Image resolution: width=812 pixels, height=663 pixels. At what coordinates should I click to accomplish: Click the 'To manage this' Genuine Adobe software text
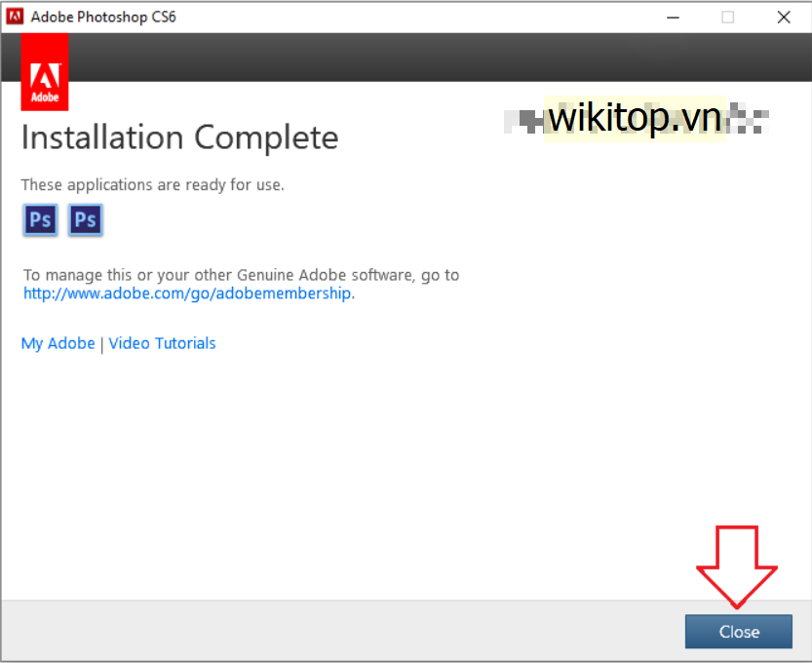point(241,275)
